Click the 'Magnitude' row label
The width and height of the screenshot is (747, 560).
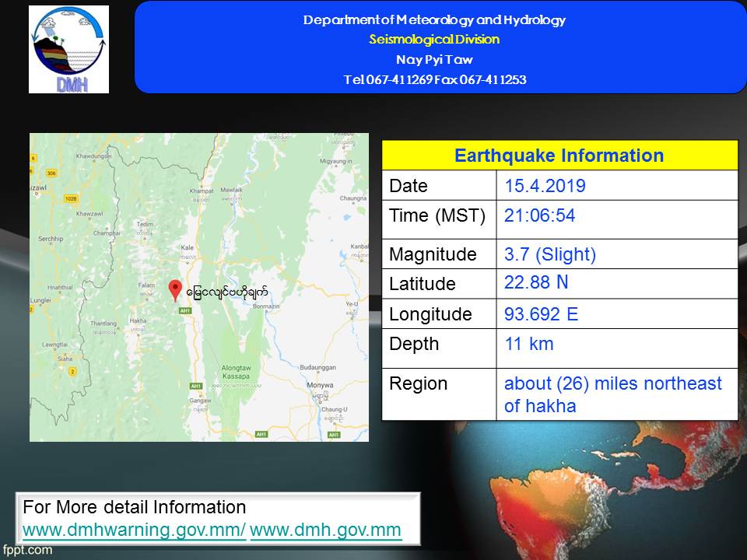click(x=433, y=254)
